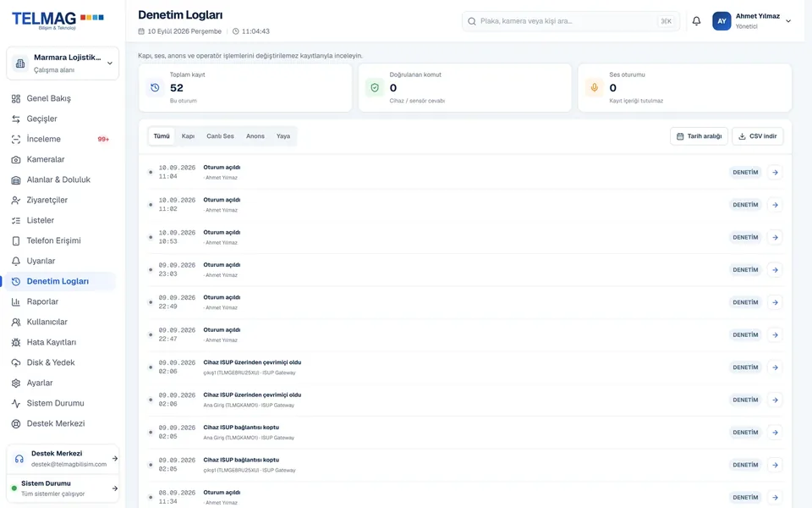
Task: Select the Tümü filter tab
Action: (162, 136)
